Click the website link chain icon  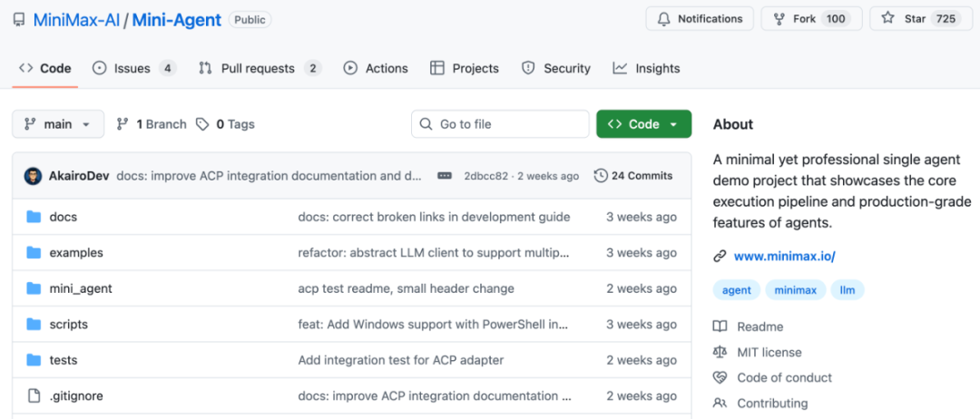(720, 257)
